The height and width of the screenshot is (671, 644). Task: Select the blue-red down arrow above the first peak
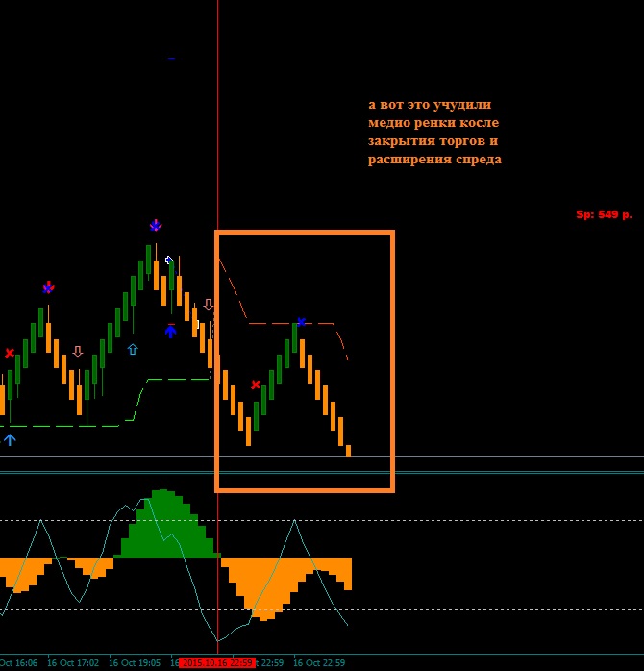48,287
